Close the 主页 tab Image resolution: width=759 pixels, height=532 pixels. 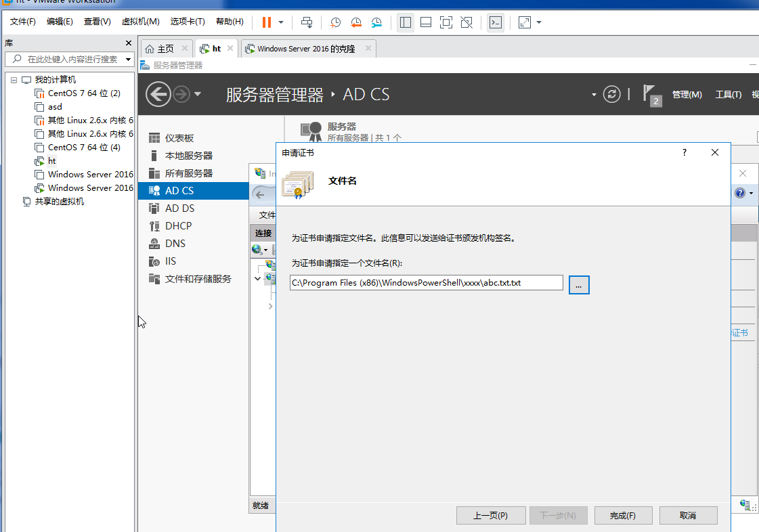click(185, 49)
